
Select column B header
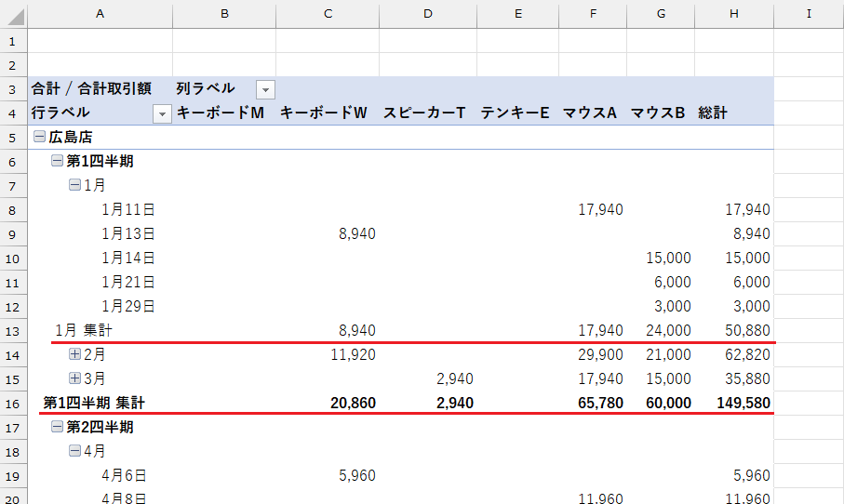click(x=224, y=14)
